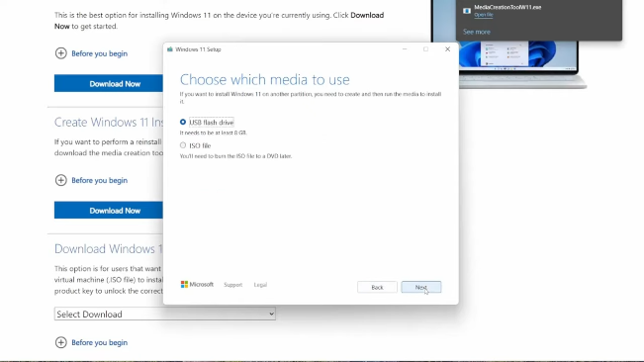Expand Before you begin below Select Download
The image size is (644, 362).
point(91,342)
